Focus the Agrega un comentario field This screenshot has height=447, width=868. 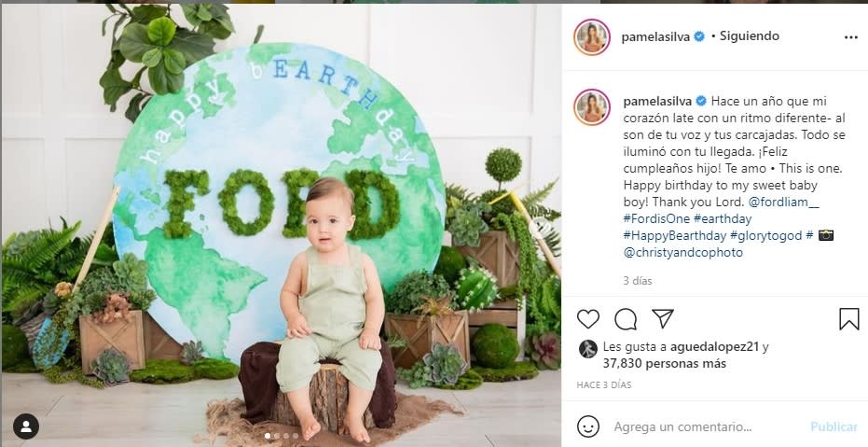point(707,426)
